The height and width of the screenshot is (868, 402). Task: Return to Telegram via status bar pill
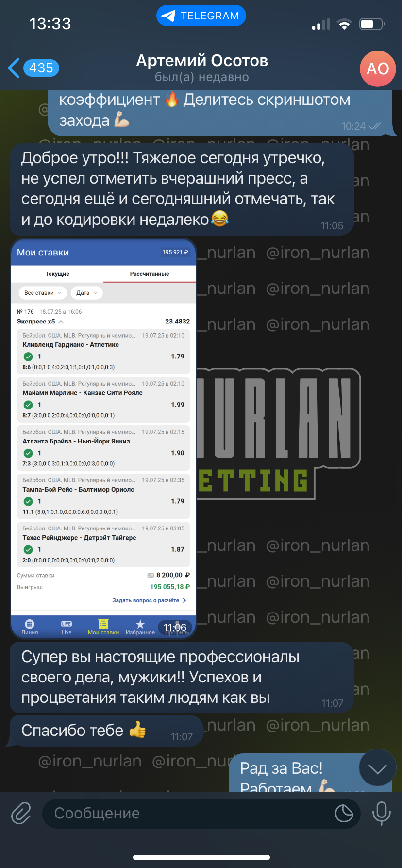pos(201,16)
